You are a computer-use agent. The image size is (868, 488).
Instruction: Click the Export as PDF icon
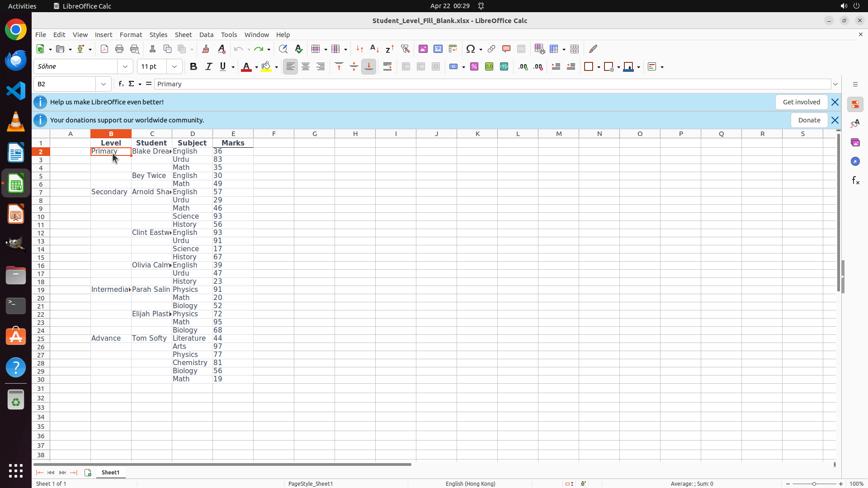coord(104,49)
